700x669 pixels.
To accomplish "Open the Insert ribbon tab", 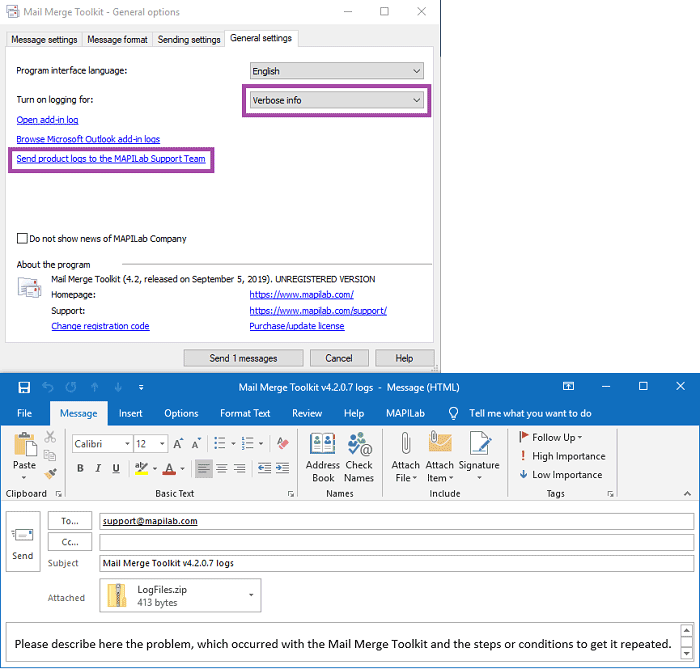I will 130,413.
